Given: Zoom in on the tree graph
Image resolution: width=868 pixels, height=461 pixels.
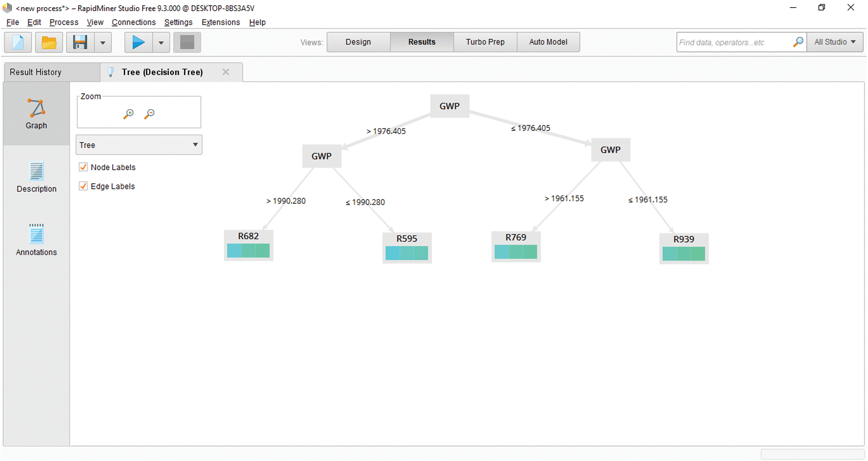Looking at the screenshot, I should pyautogui.click(x=128, y=114).
